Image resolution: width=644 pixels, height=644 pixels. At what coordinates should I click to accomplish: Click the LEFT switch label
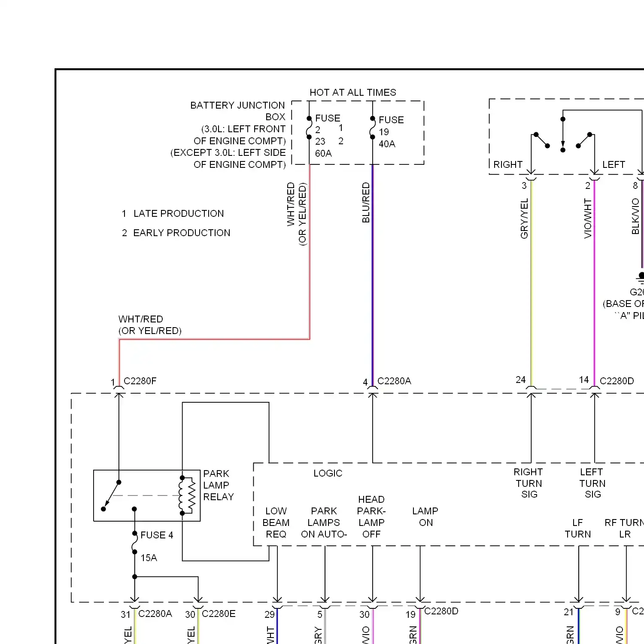click(614, 164)
